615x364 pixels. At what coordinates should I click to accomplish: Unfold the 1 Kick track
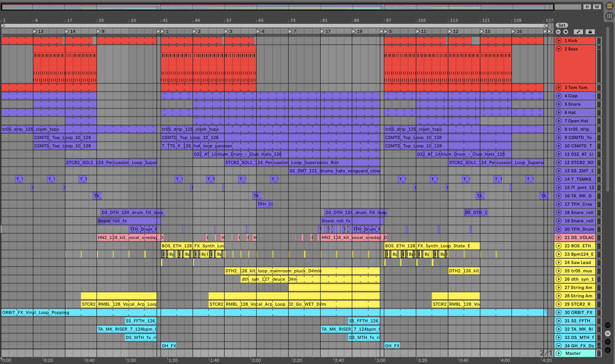(559, 41)
